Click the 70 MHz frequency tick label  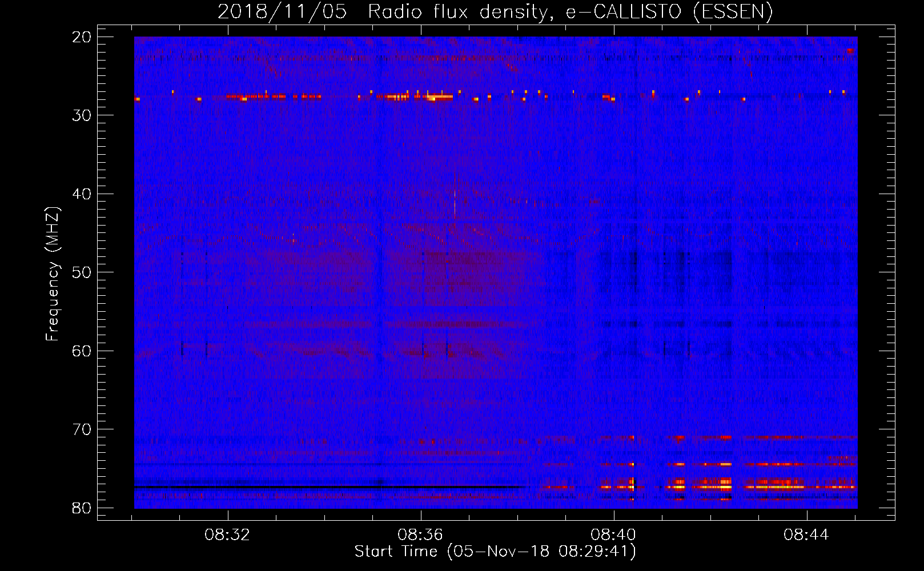82,429
